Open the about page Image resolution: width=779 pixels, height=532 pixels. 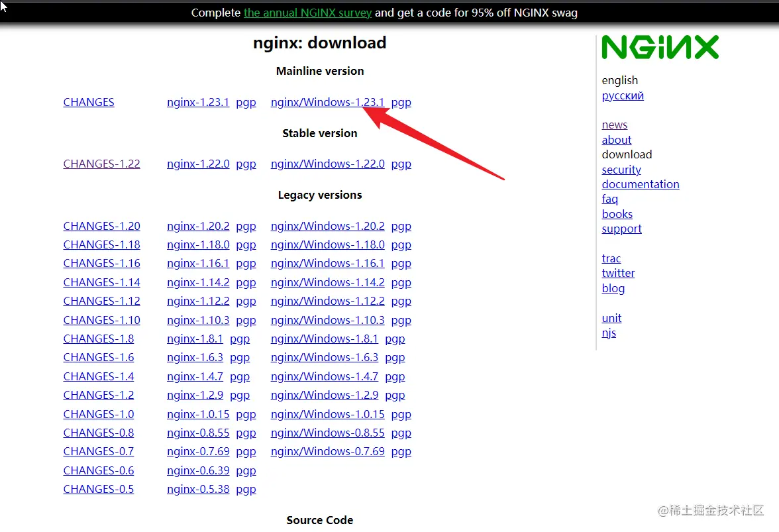tap(617, 140)
